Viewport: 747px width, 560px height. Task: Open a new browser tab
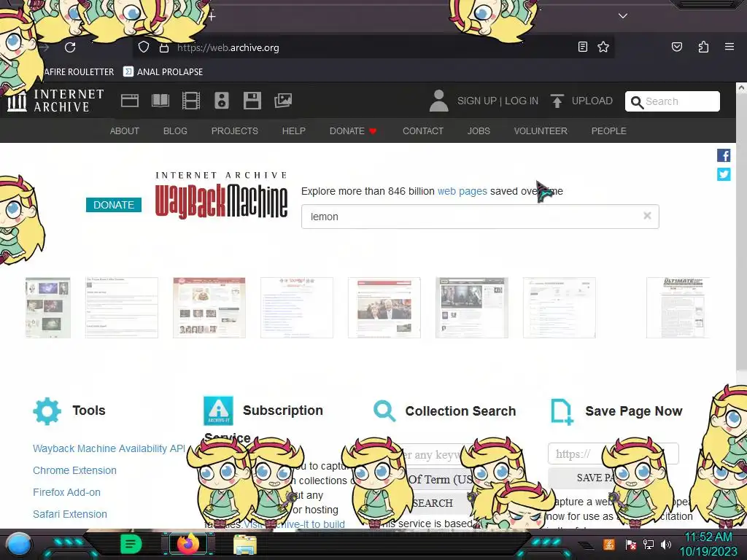pos(212,16)
